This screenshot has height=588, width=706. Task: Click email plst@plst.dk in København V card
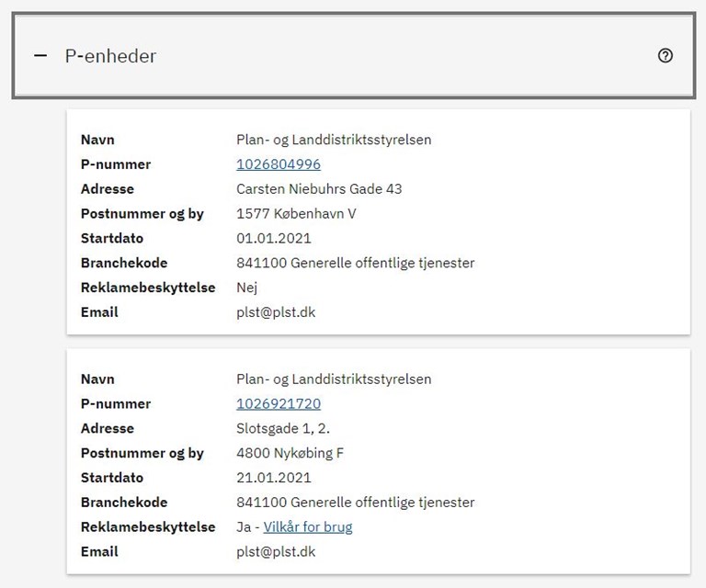point(276,312)
